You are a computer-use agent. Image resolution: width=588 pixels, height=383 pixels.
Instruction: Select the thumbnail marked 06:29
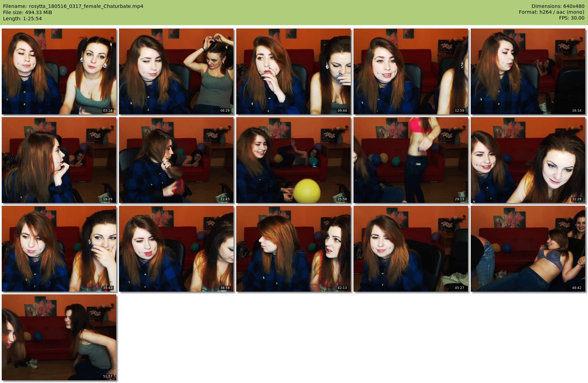176,71
